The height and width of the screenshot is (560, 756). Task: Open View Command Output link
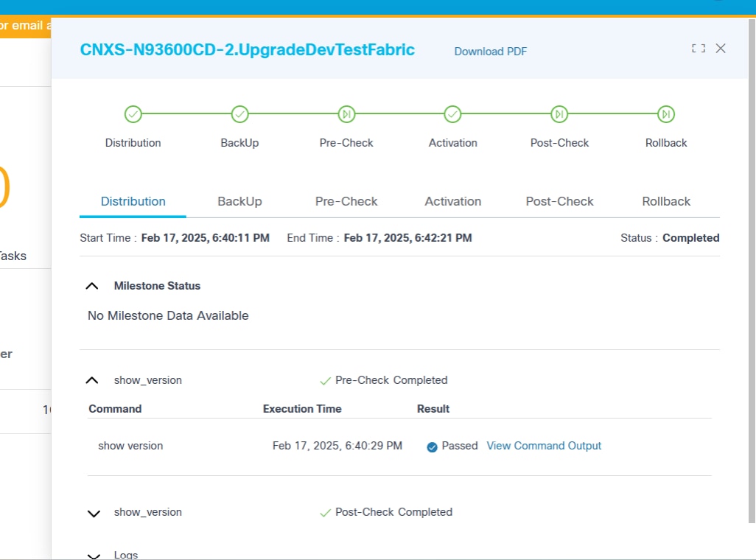pos(544,446)
